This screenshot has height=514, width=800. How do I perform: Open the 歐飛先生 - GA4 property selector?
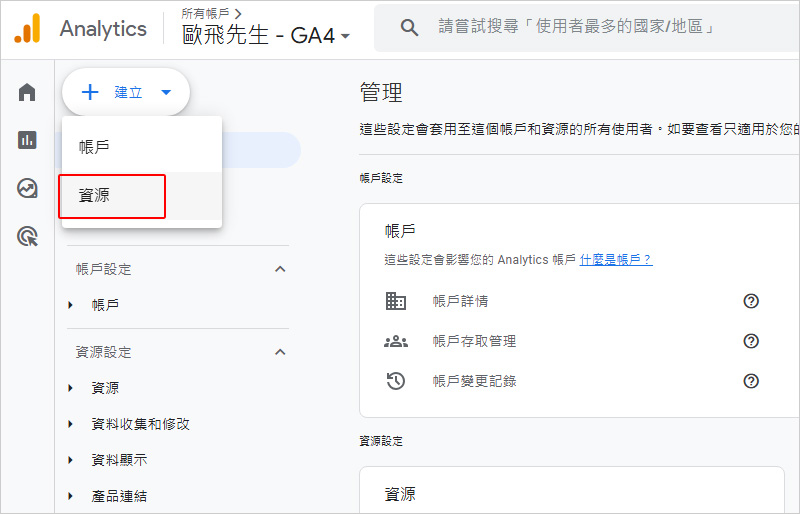(x=266, y=36)
